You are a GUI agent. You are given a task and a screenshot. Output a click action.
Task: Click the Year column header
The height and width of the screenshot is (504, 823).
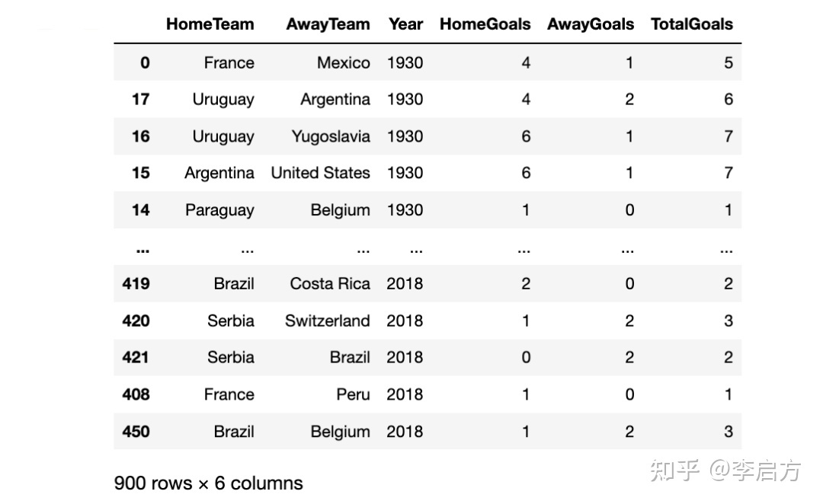pos(405,24)
